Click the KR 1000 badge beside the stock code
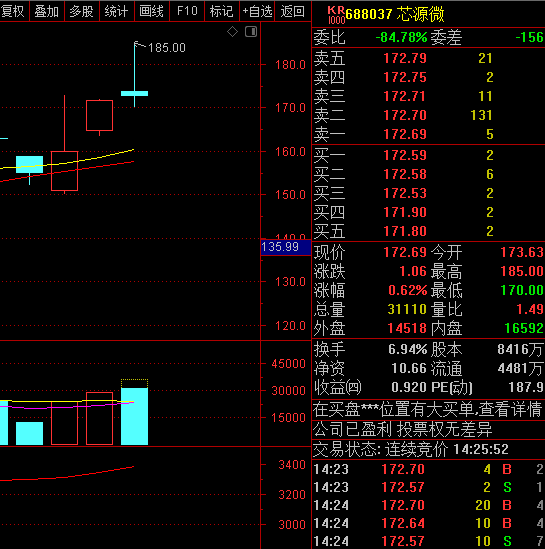The width and height of the screenshot is (545, 549). (336, 15)
